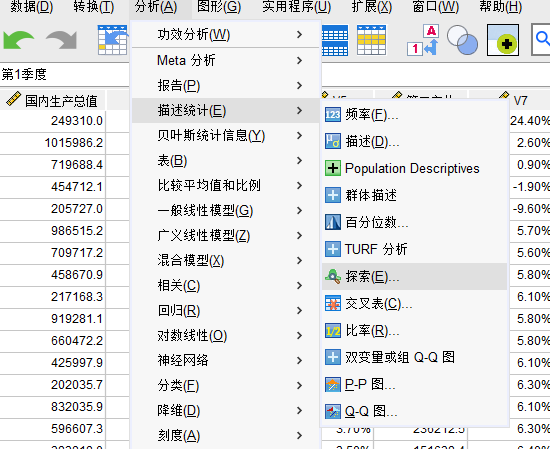
Task: Expand the 混合模型(X) submenu
Action: click(x=226, y=260)
